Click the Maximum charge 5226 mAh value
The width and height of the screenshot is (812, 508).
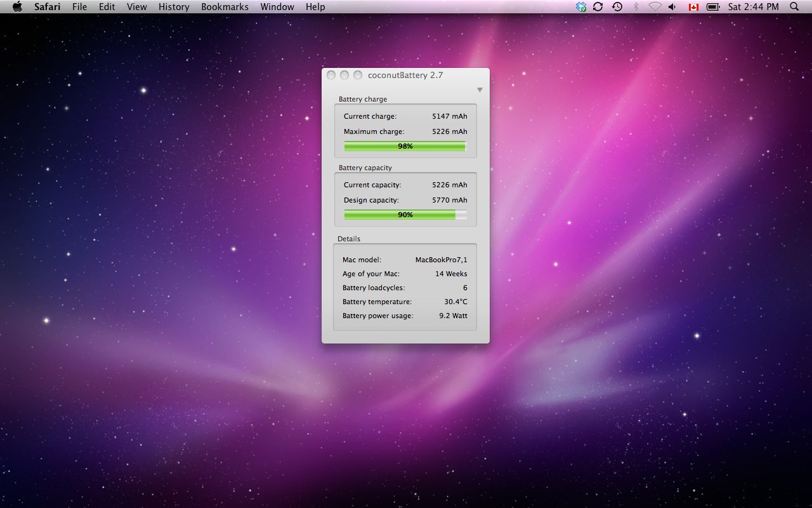point(450,131)
